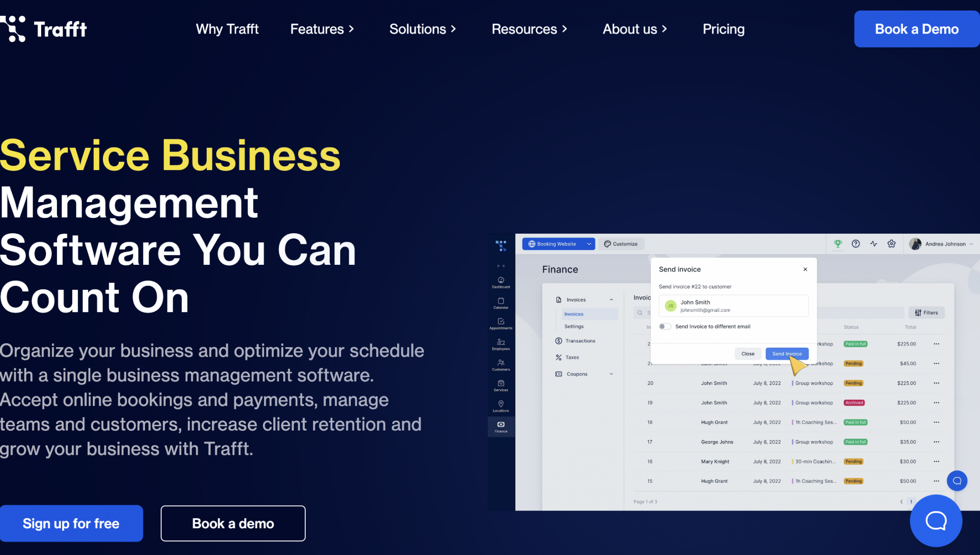The width and height of the screenshot is (980, 555).
Task: Open the Locations section
Action: coord(501,403)
